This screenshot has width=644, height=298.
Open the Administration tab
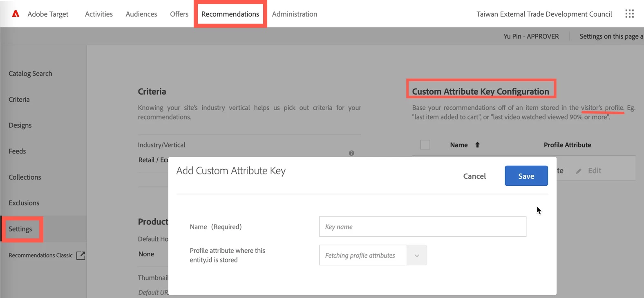[x=295, y=14]
